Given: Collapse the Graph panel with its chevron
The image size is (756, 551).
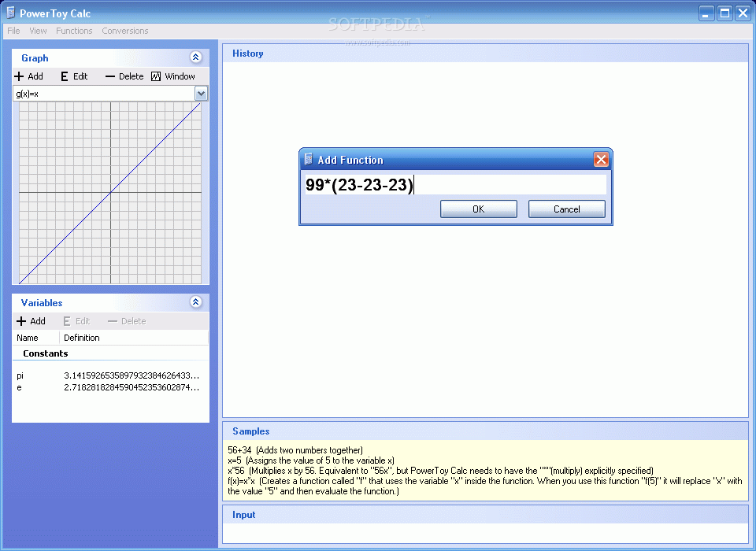Looking at the screenshot, I should point(195,57).
